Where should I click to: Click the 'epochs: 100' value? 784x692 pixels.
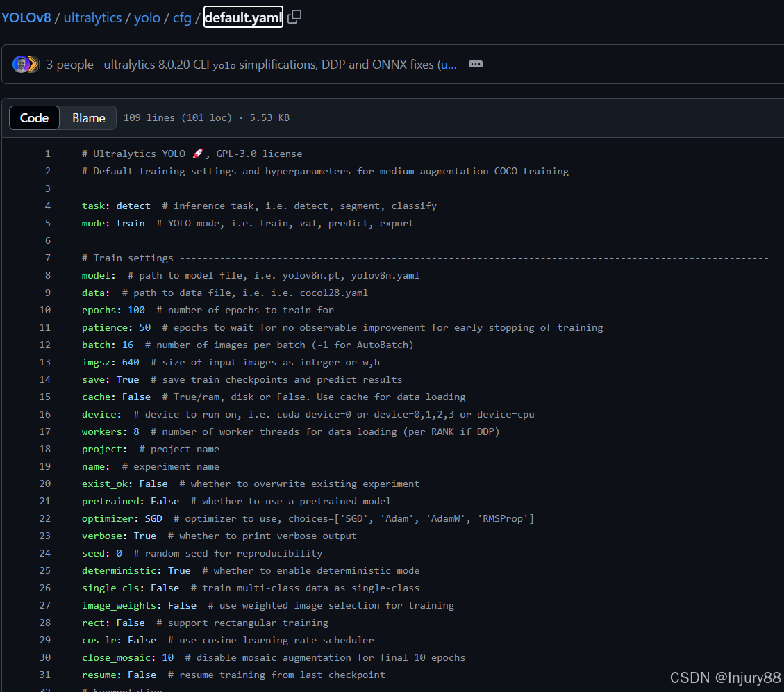pyautogui.click(x=136, y=310)
